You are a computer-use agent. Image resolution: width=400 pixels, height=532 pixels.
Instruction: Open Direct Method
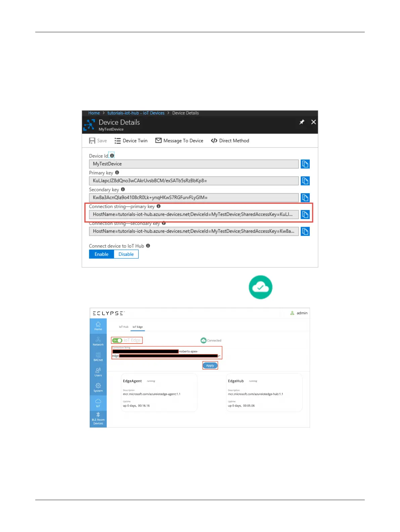(230, 141)
